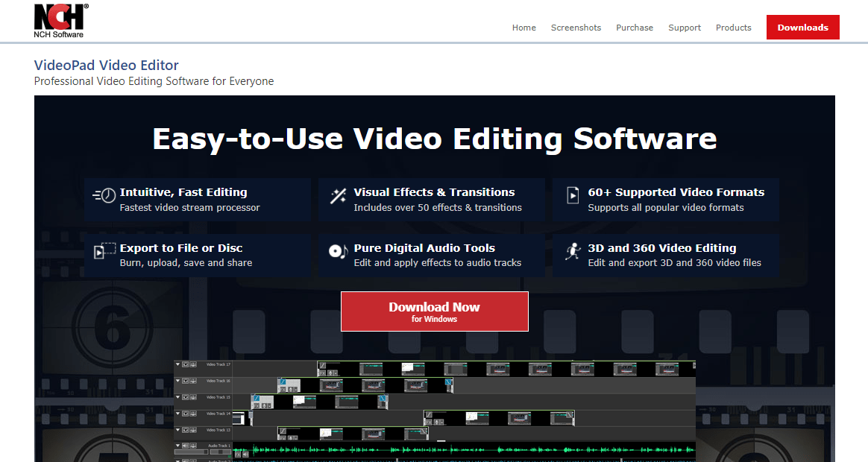Collapse Video Track 16 with its triangle
Viewport: 868px width, 462px height.
(x=177, y=381)
